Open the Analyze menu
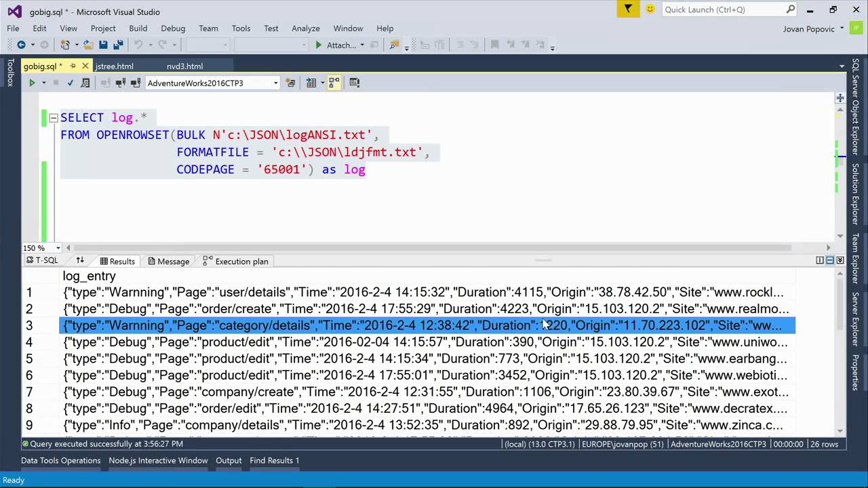 click(305, 28)
